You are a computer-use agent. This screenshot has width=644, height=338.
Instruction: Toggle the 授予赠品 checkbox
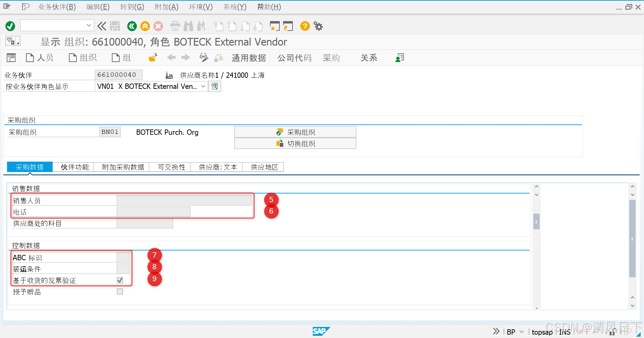click(120, 291)
